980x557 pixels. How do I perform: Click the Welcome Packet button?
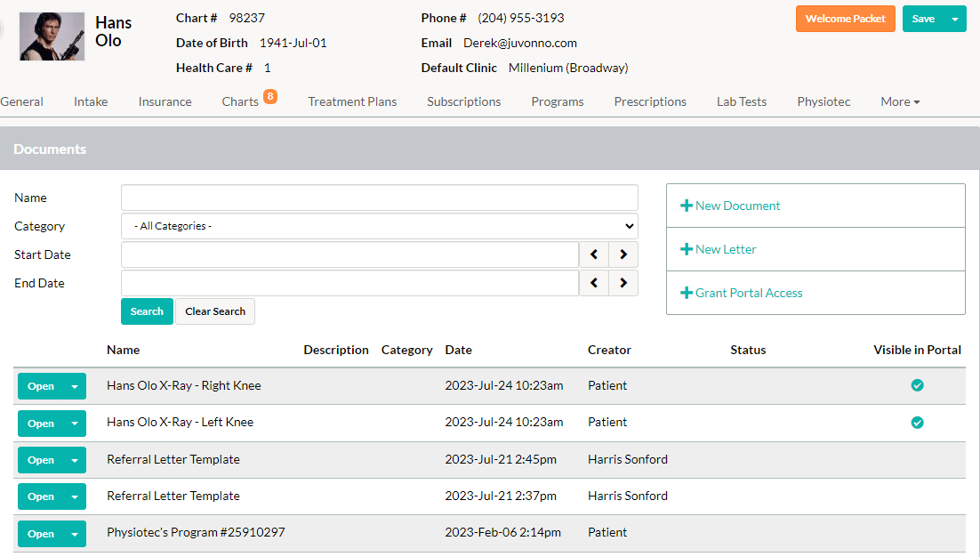pyautogui.click(x=845, y=18)
